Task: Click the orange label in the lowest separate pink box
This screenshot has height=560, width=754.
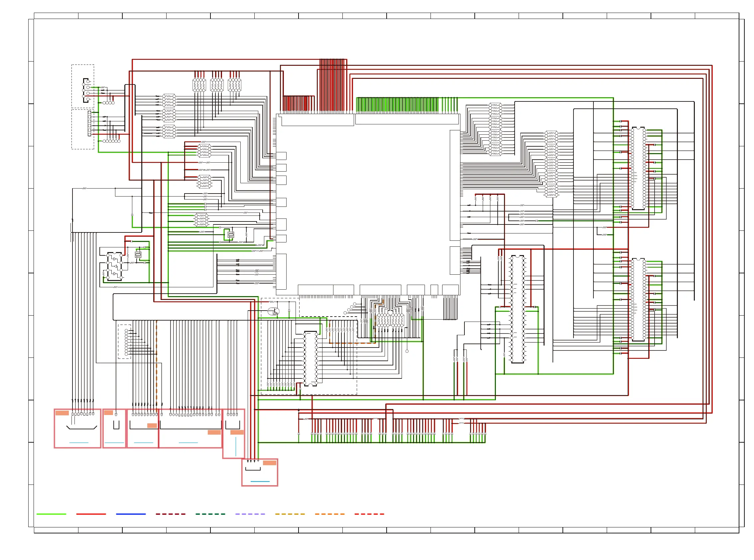Action: point(269,463)
